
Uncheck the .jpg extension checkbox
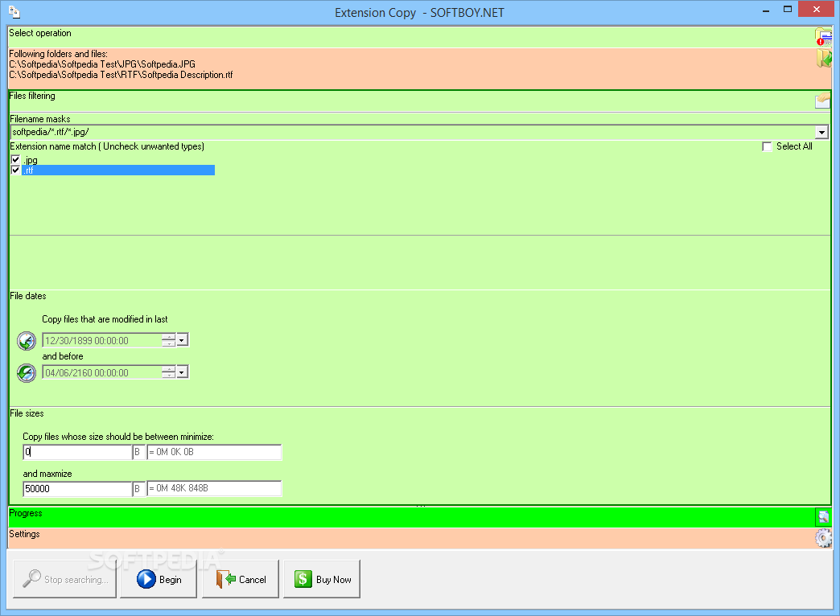[x=15, y=159]
